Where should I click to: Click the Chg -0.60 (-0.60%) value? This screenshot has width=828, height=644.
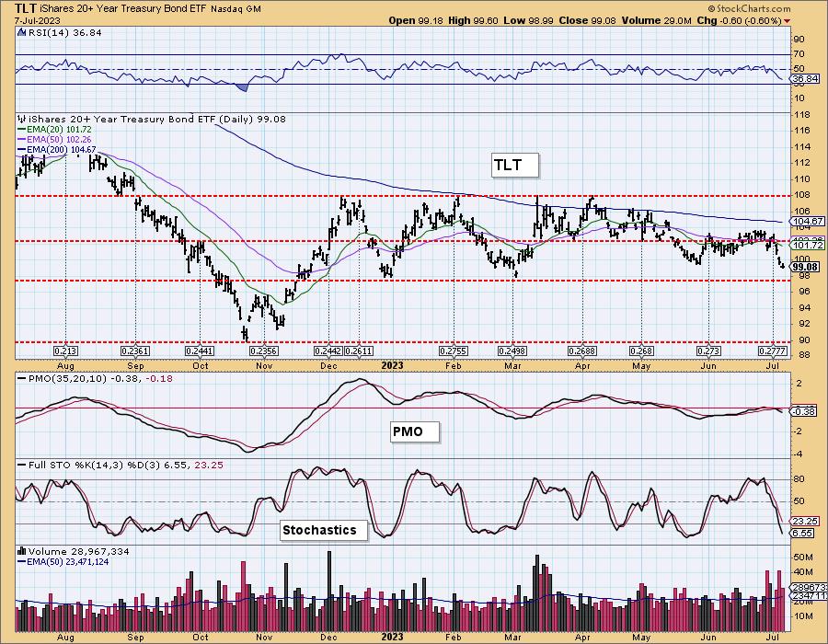[x=740, y=20]
